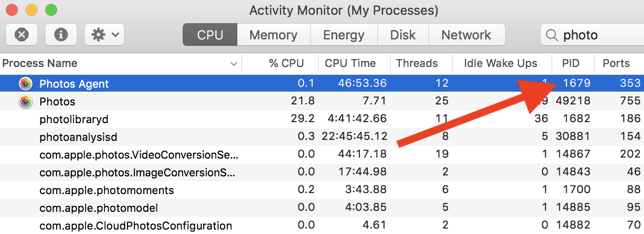The width and height of the screenshot is (644, 234).
Task: Select the CPU tab
Action: tap(210, 35)
